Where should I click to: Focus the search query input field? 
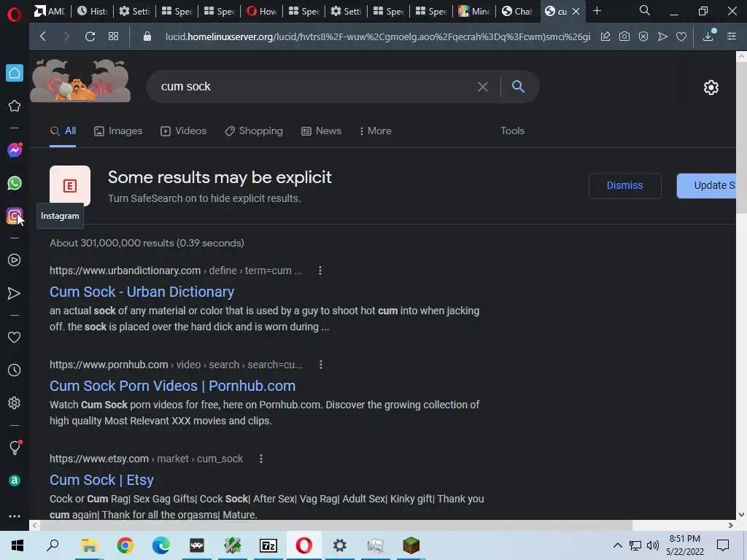coord(314,87)
